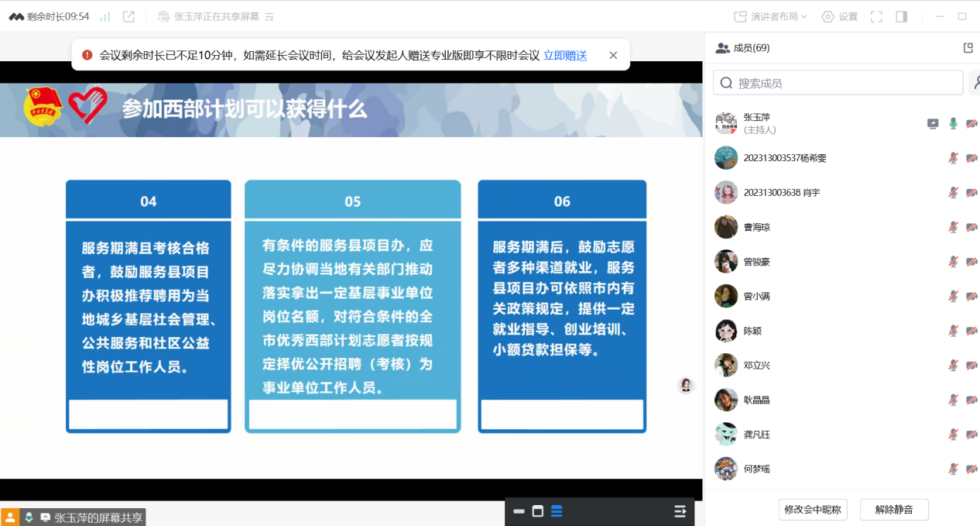Click the 剩余时长09:54 timer
Image resolution: width=980 pixels, height=526 pixels.
(58, 16)
